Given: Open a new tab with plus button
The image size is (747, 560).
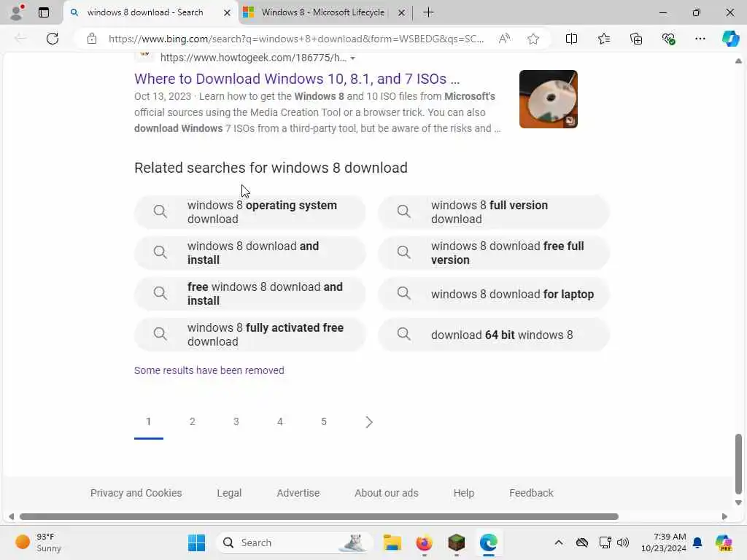Looking at the screenshot, I should [x=428, y=12].
